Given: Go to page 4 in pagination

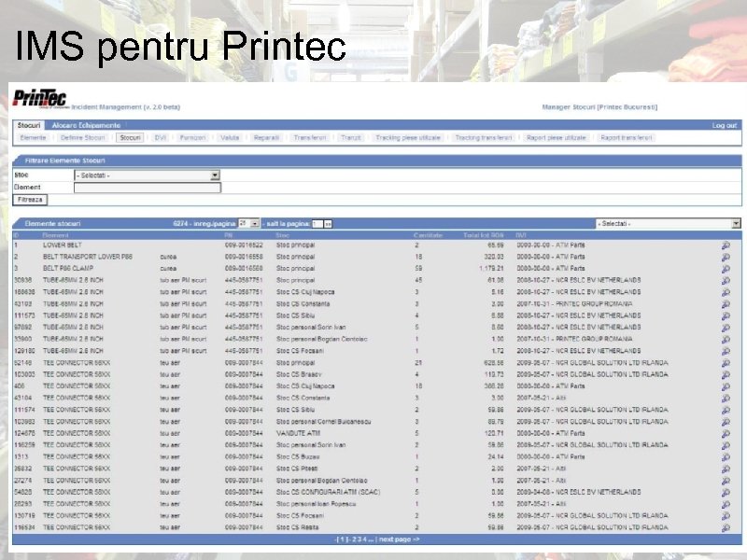Looking at the screenshot, I should coord(364,539).
